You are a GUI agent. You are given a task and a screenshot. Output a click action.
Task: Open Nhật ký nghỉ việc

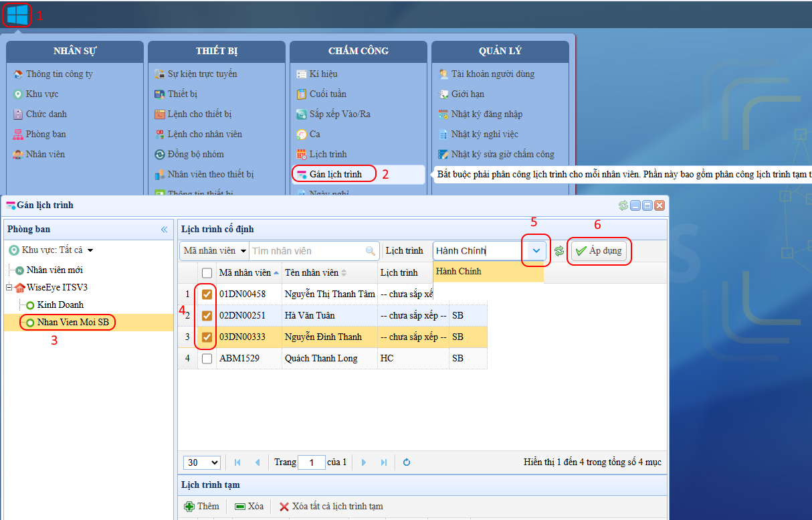point(478,134)
